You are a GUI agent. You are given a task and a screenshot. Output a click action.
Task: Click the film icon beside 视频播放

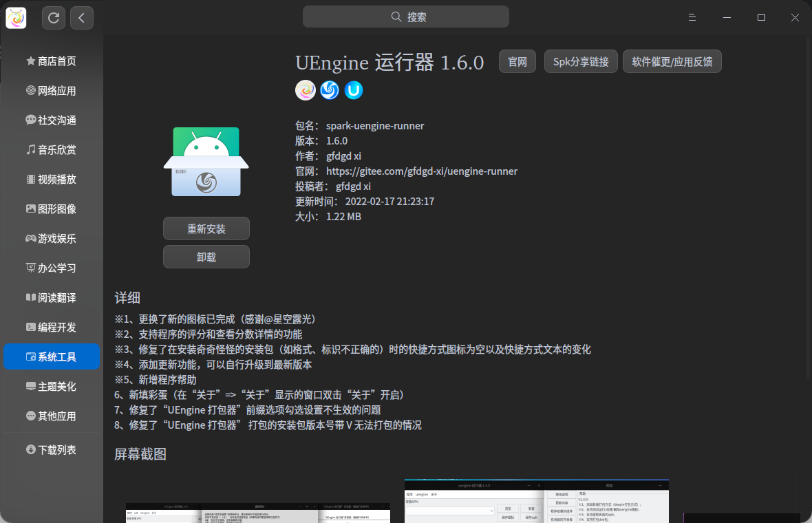(30, 179)
